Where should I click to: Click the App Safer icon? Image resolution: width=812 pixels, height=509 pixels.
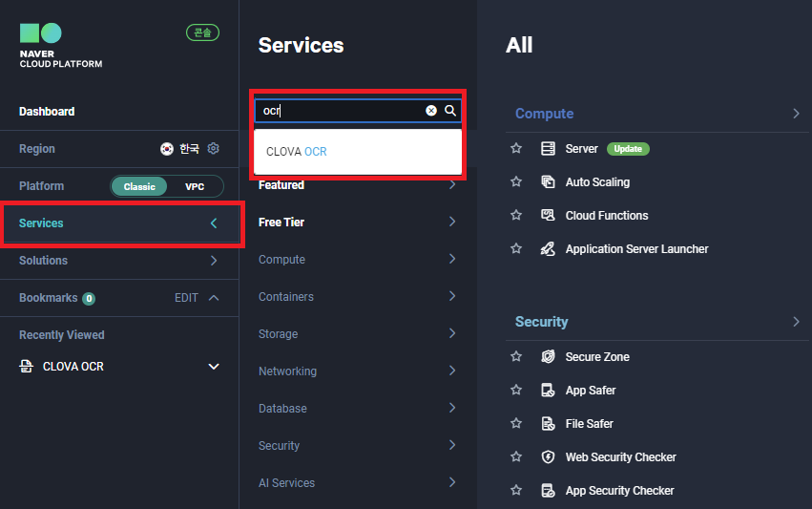click(x=548, y=390)
